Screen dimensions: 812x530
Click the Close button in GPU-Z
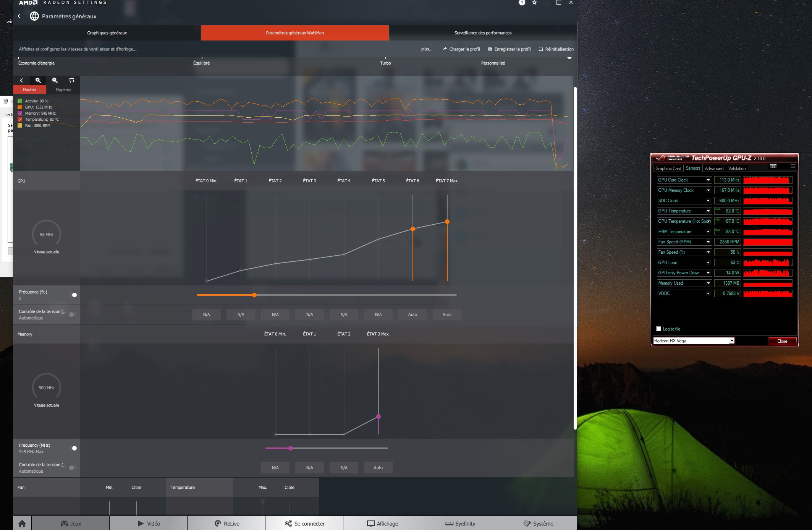click(782, 341)
